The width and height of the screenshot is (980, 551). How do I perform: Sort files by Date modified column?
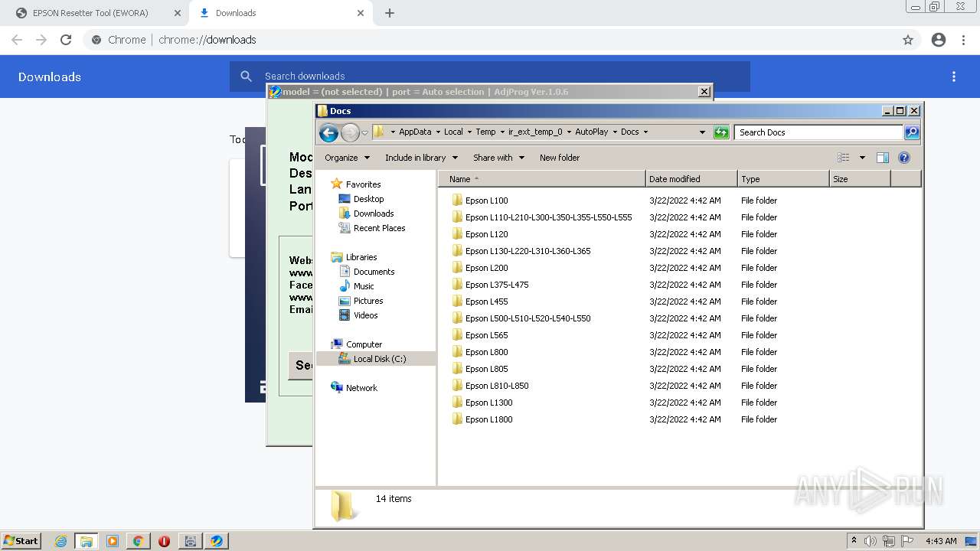coord(692,179)
